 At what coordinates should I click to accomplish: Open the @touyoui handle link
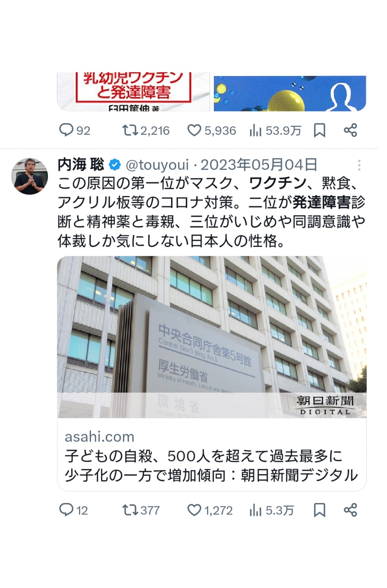157,165
